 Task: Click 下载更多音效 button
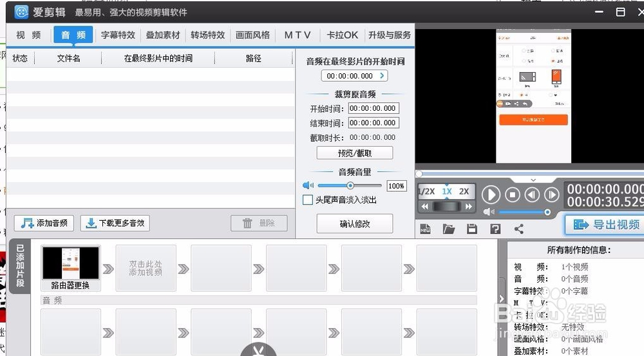point(115,223)
